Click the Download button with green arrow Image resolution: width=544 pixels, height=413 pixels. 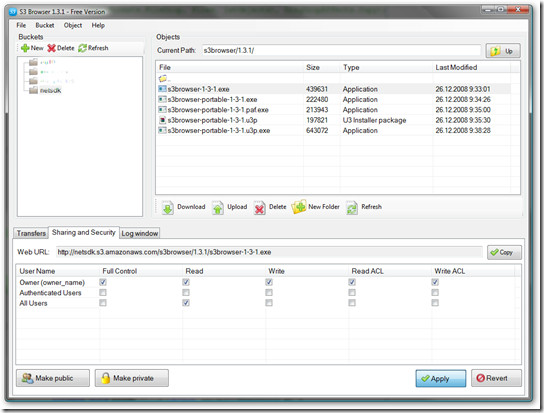coord(184,207)
